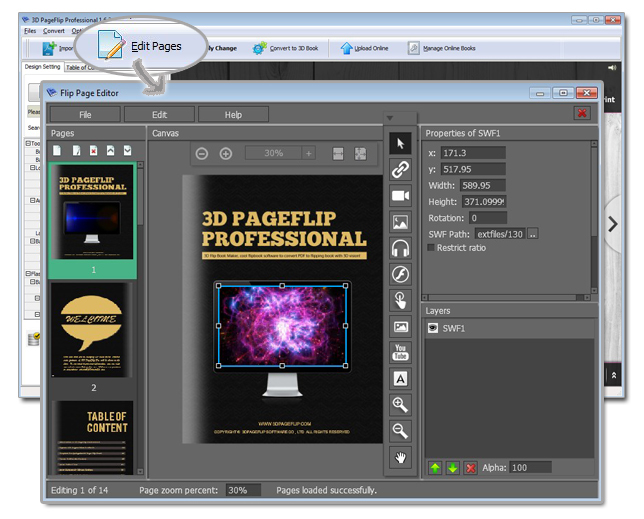
Task: Select the add Flash SWF tool
Action: [x=400, y=274]
